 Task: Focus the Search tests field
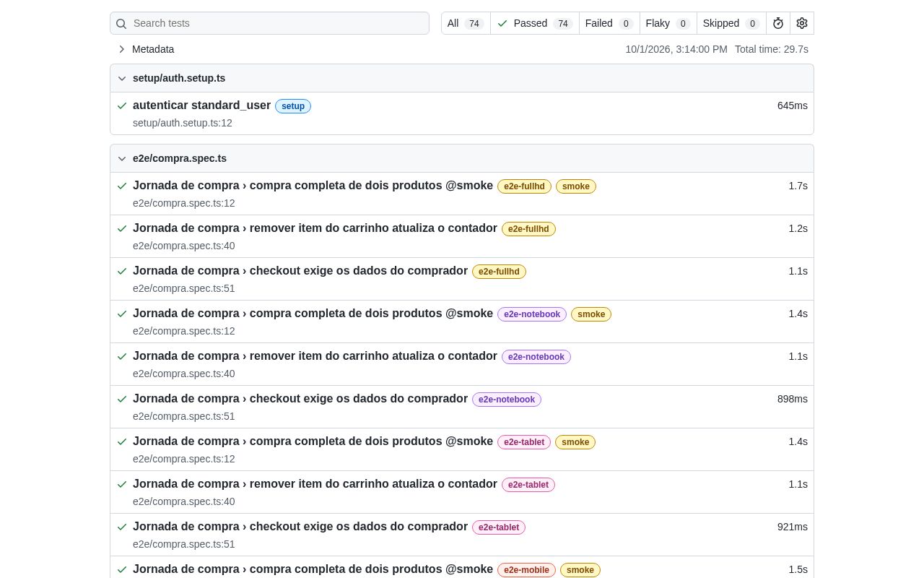tap(269, 23)
